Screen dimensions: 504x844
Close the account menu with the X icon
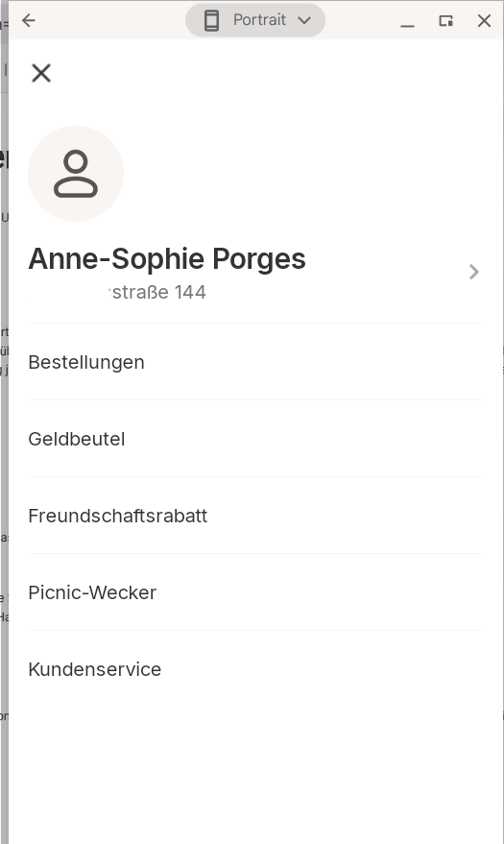(x=41, y=73)
